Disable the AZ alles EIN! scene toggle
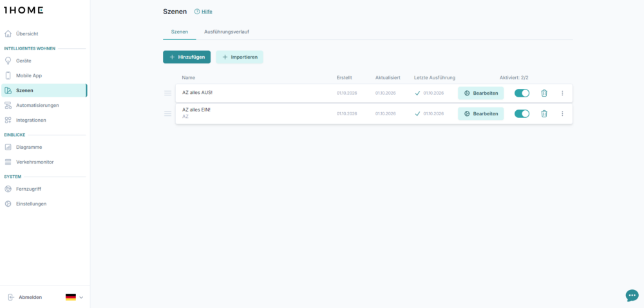The image size is (644, 308). click(x=522, y=114)
